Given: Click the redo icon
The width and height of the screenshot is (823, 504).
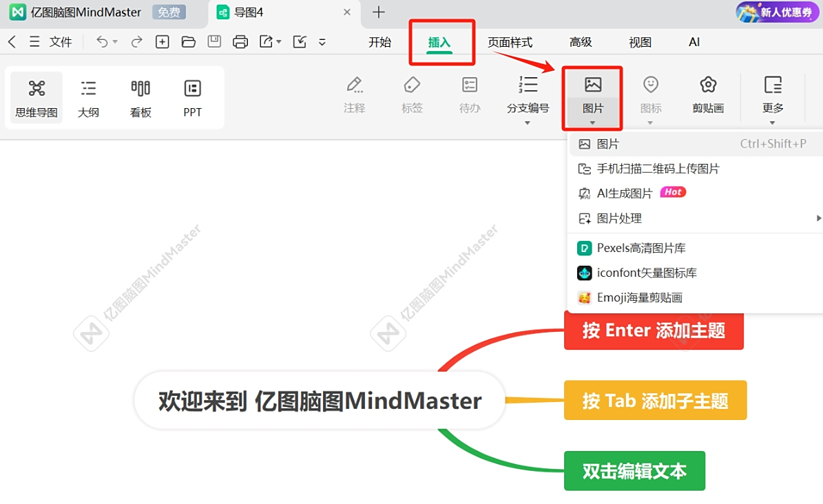Looking at the screenshot, I should 136,41.
